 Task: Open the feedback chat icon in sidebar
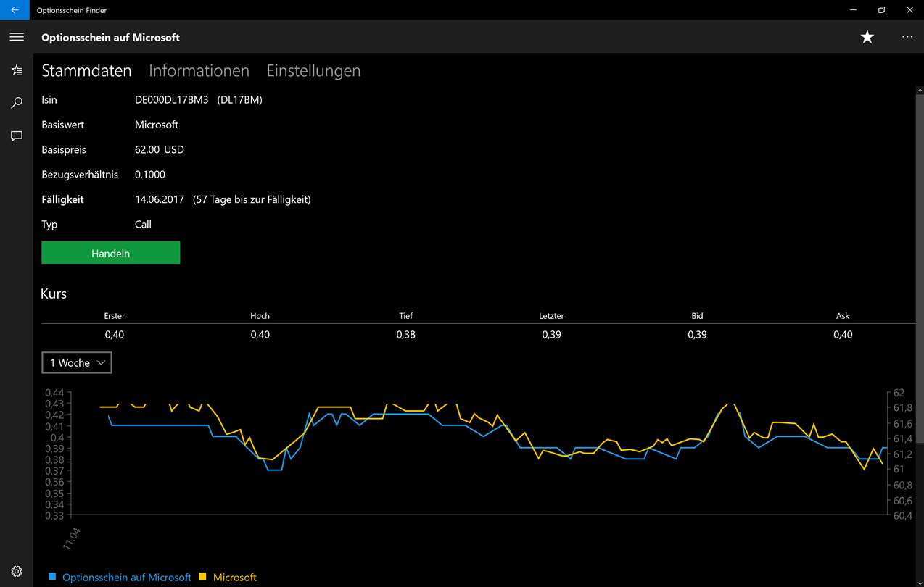[x=17, y=136]
